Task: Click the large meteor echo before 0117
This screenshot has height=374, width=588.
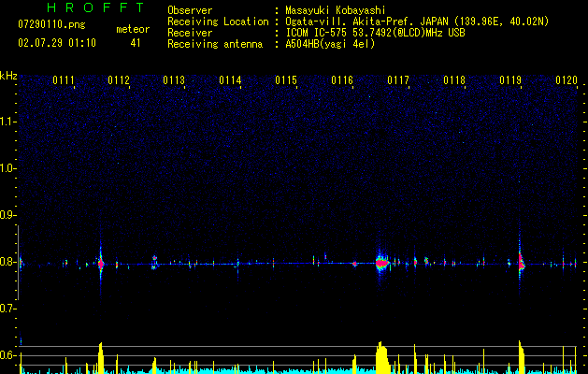Action: 381,264
